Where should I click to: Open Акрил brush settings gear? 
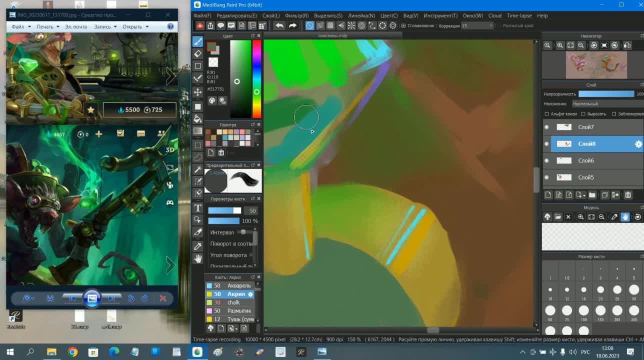tap(250, 294)
